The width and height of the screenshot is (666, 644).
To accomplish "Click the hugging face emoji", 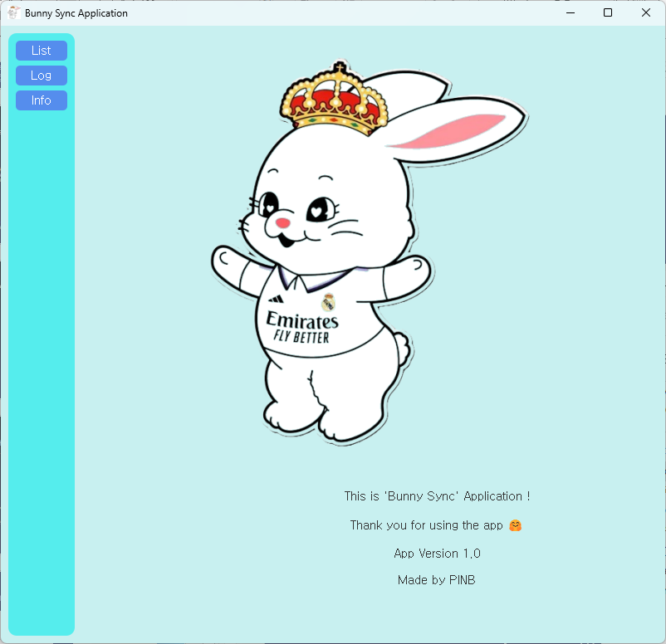I will tap(515, 525).
